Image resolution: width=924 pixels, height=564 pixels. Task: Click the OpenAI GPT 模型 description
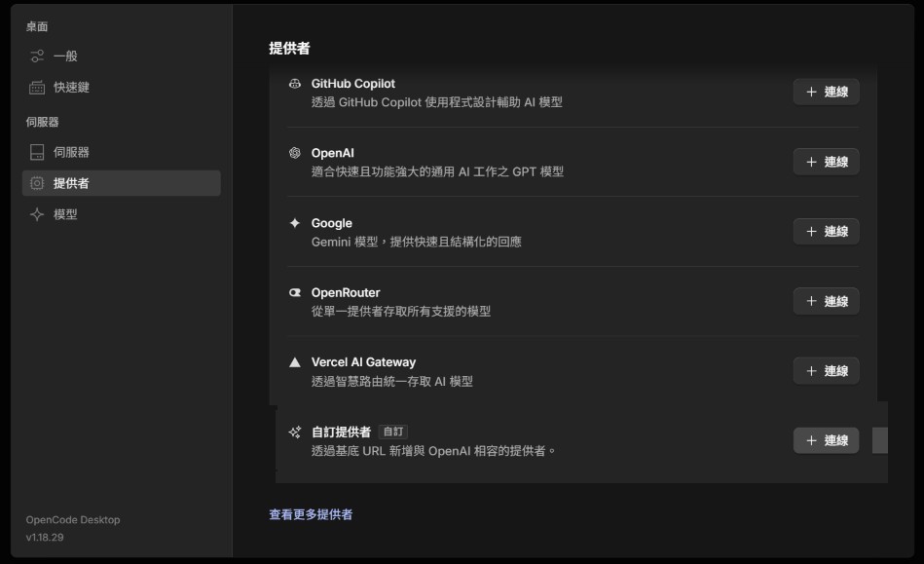[x=437, y=172]
